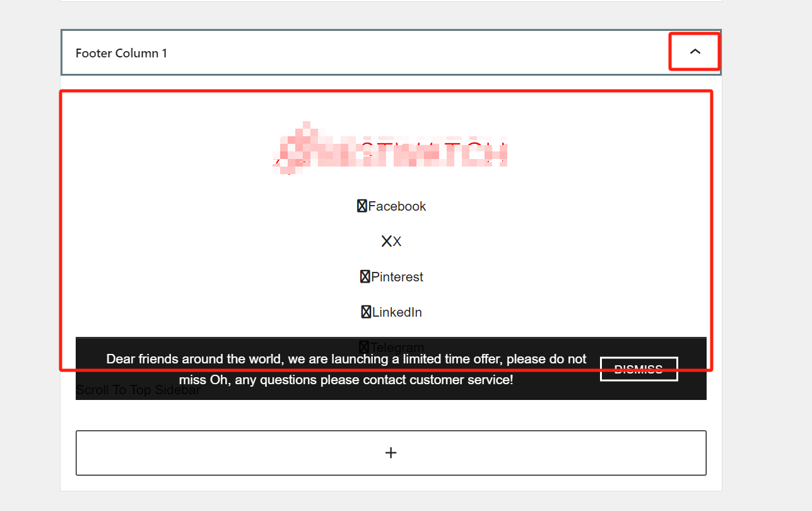Add a block with the plus button

click(391, 453)
